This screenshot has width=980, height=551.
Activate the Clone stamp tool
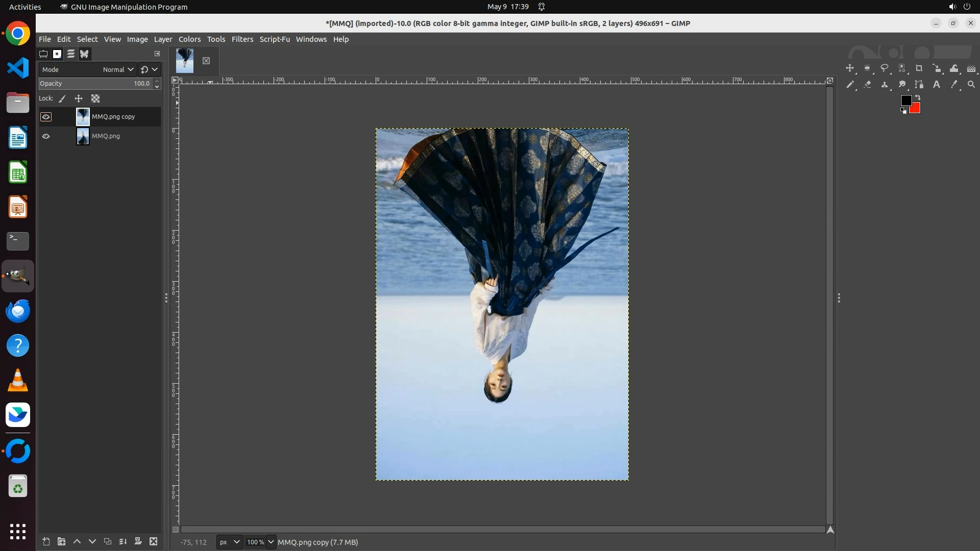885,85
